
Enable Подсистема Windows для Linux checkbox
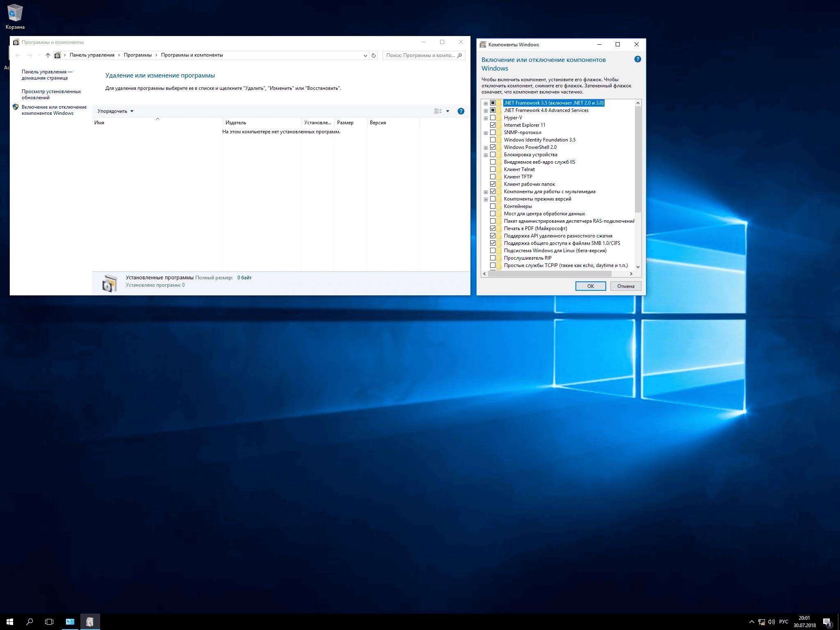point(493,251)
